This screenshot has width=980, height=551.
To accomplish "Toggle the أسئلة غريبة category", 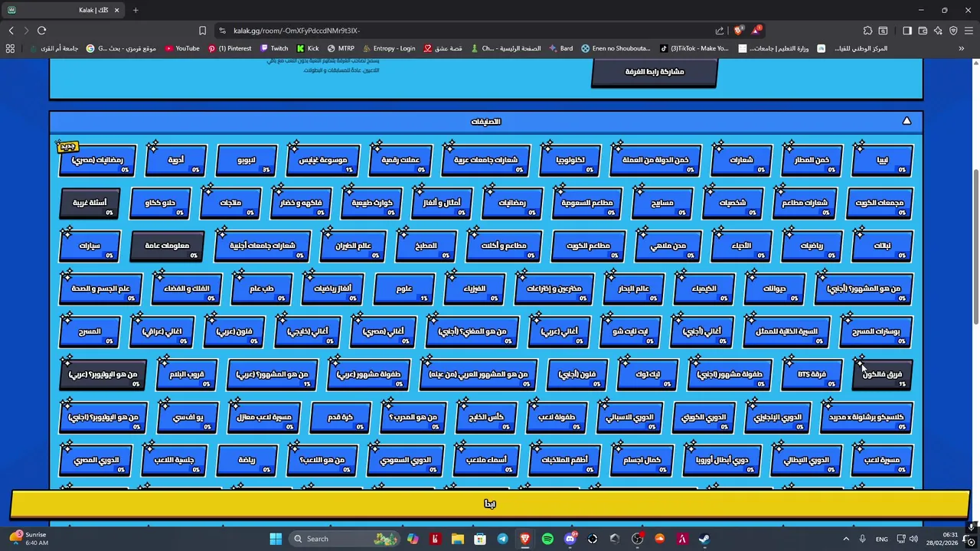I will point(90,204).
